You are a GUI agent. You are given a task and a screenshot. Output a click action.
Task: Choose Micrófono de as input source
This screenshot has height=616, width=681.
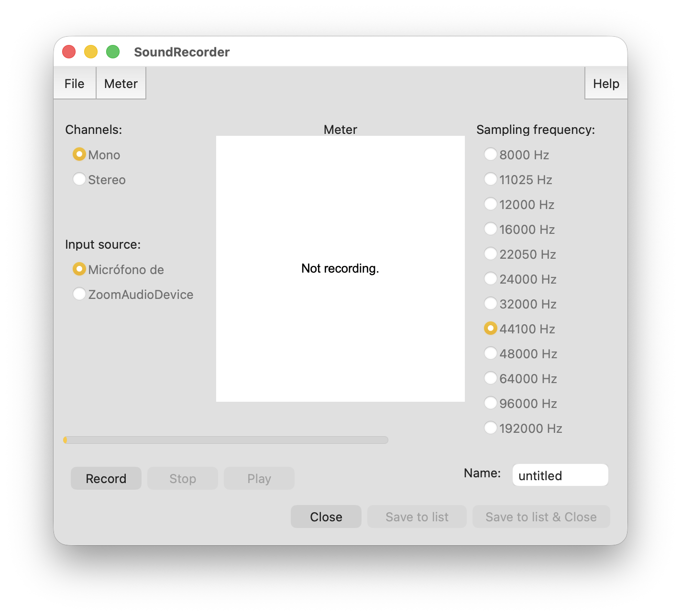click(79, 269)
